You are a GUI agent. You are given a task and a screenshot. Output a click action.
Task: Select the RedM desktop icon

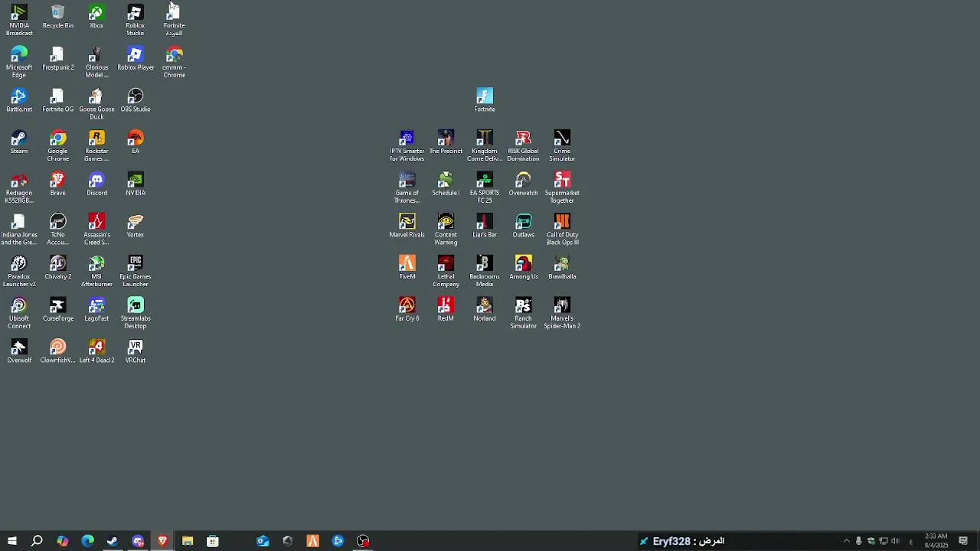446,309
